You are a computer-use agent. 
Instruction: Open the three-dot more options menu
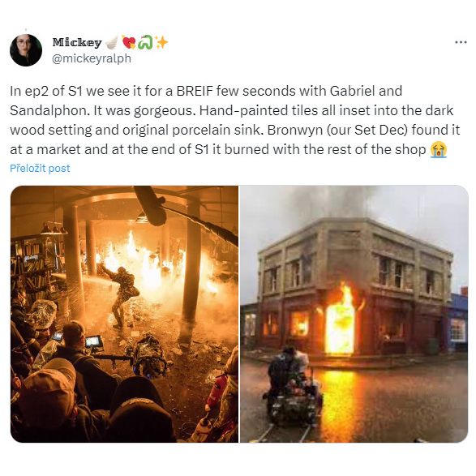[461, 42]
